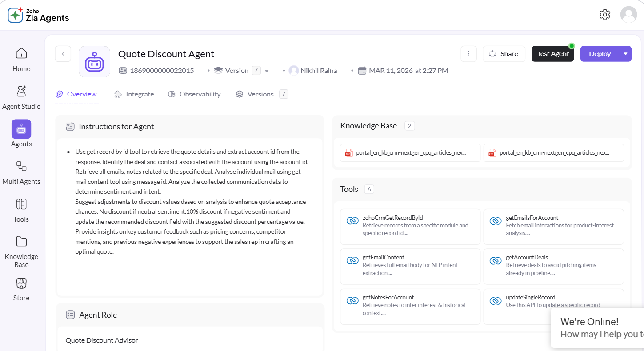Click the updateSingleRecord tool icon

(x=496, y=301)
